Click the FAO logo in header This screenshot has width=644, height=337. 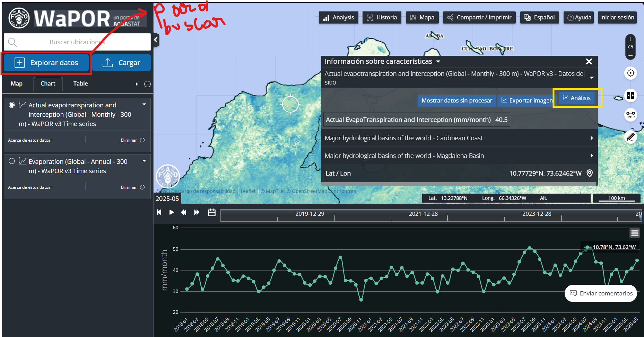click(x=19, y=18)
